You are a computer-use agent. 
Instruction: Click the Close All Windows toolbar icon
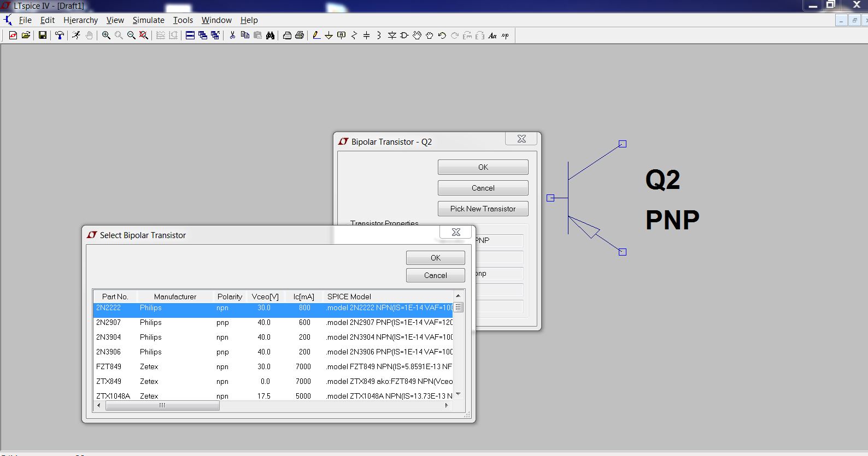215,35
